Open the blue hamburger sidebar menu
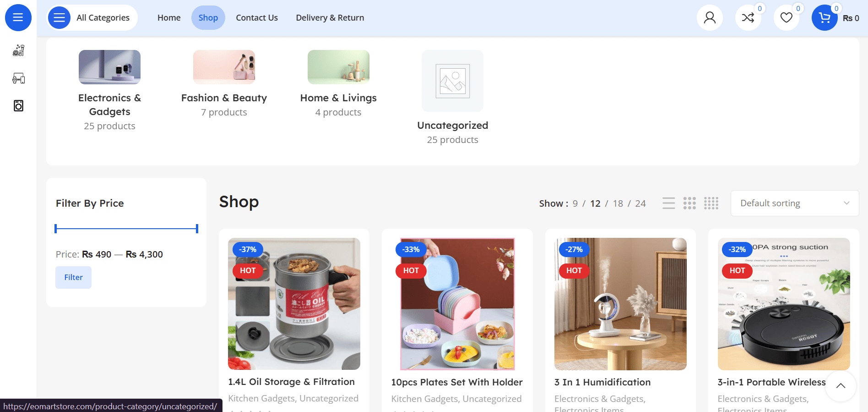The height and width of the screenshot is (412, 868). [18, 18]
